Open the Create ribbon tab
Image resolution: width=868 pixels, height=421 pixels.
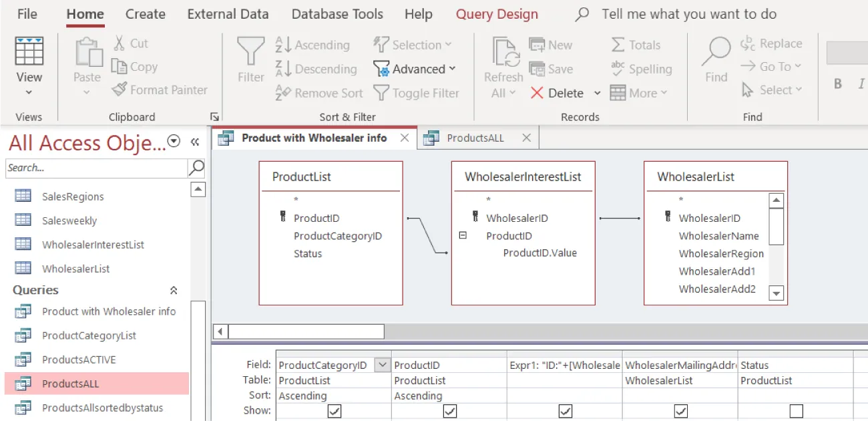[x=145, y=13]
